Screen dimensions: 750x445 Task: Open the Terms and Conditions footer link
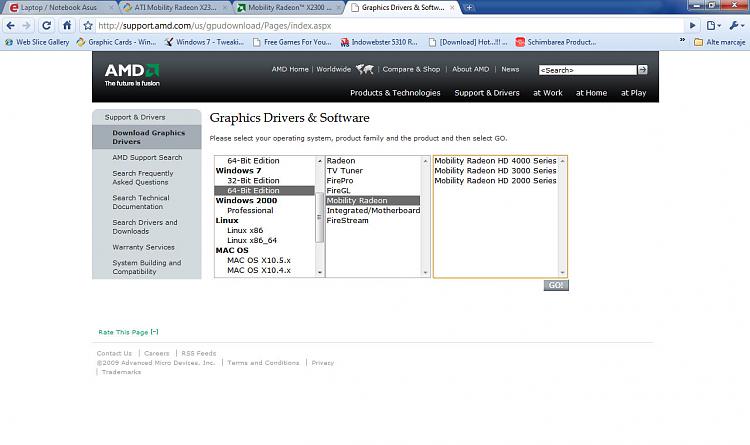coord(263,363)
